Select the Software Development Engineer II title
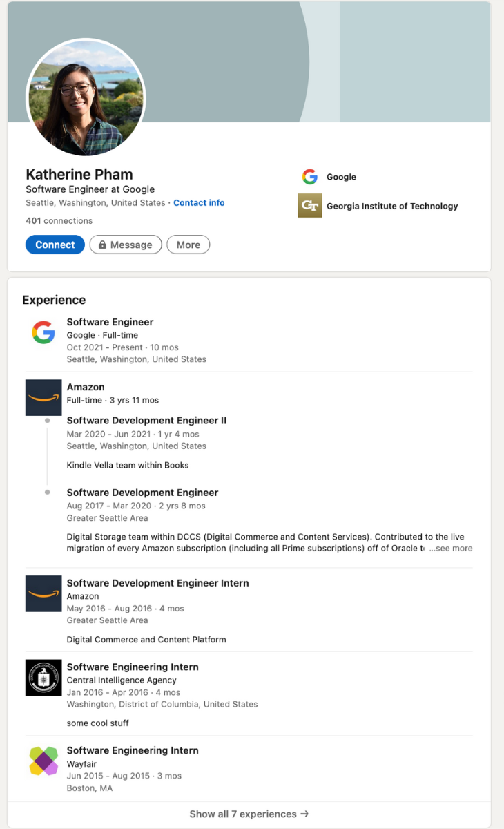The image size is (504, 829). 146,421
